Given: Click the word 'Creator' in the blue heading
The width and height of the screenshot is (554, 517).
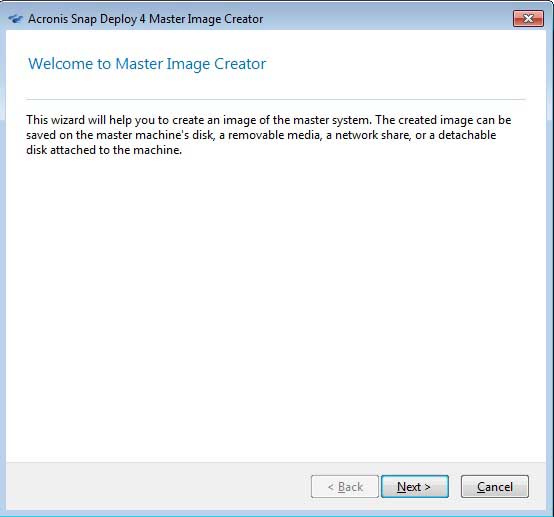Looking at the screenshot, I should tap(240, 64).
